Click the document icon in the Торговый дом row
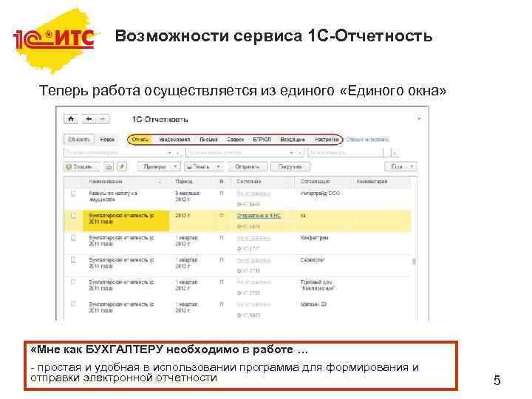 (x=73, y=282)
